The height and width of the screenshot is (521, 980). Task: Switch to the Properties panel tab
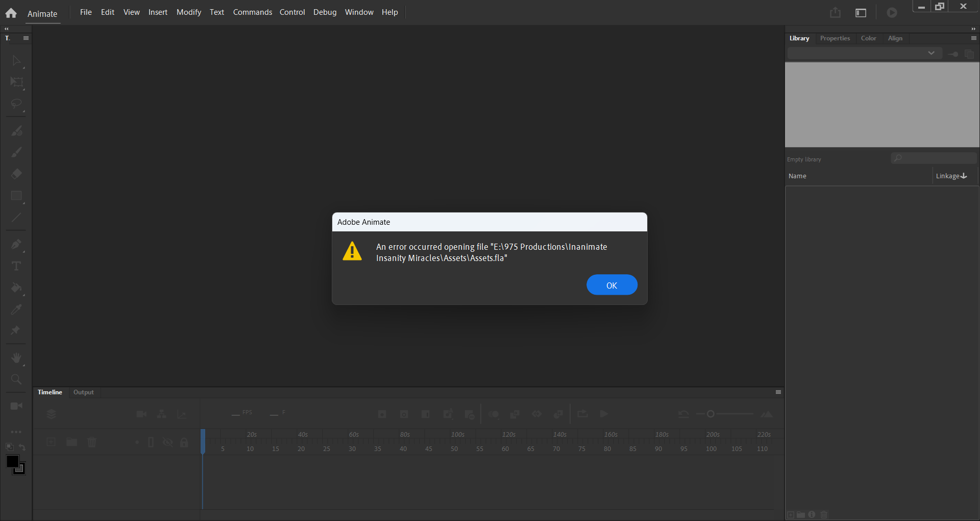(x=835, y=38)
